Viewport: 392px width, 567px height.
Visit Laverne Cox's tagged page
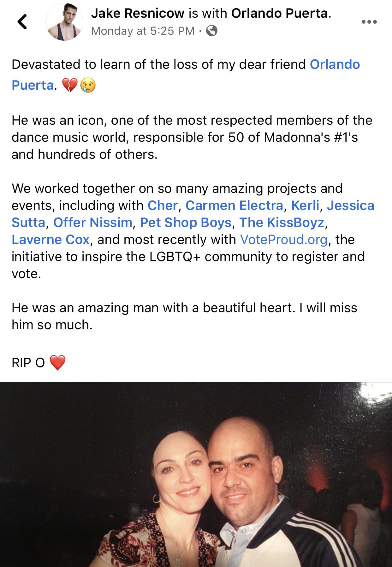[x=50, y=240]
